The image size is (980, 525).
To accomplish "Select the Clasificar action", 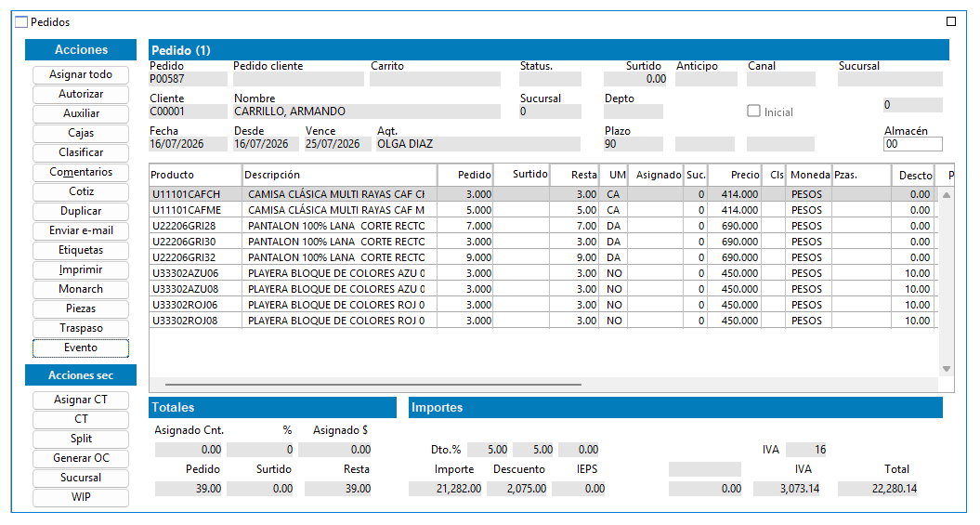I will (81, 152).
